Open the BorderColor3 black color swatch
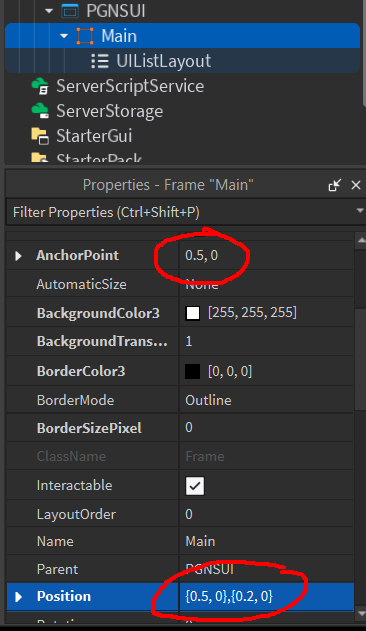Screen dimensions: 366x631 (192, 371)
